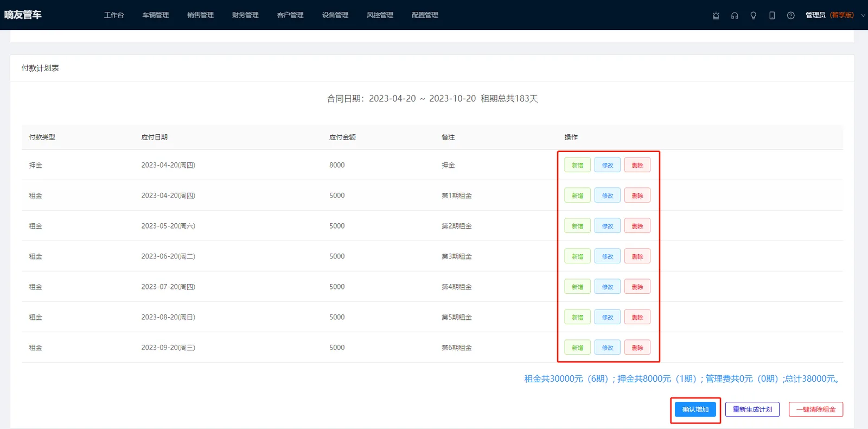Click the date 2023-09-20(周三)

168,348
